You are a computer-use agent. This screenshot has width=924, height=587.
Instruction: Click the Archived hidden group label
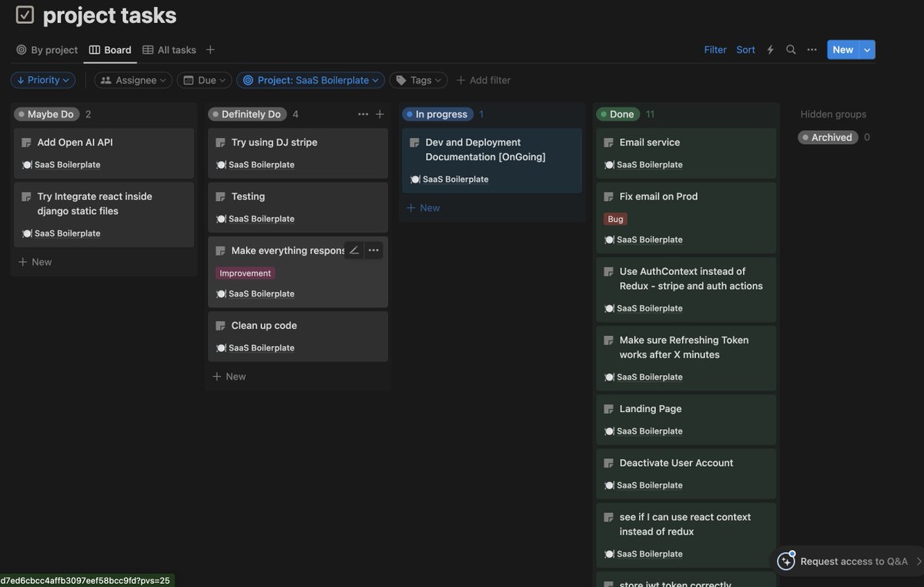click(828, 137)
